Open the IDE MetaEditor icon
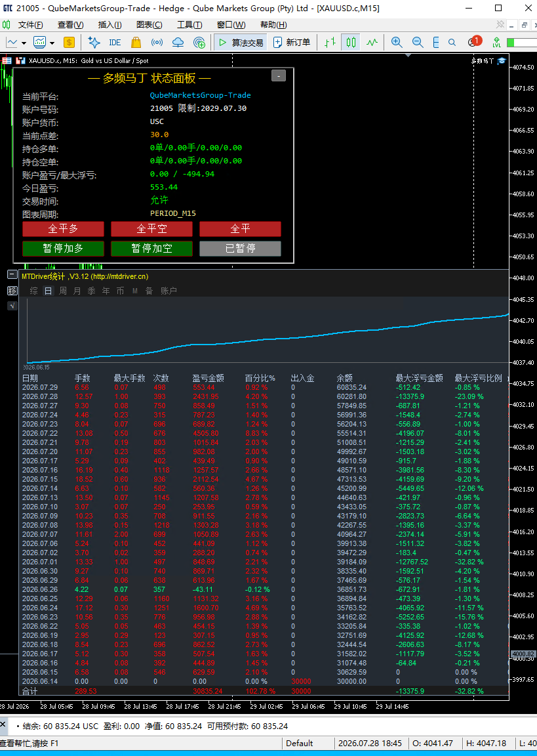537x756 pixels. pos(115,43)
